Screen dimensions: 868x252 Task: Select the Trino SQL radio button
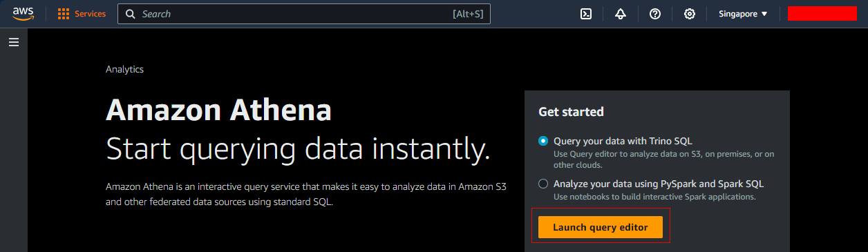[x=543, y=141]
